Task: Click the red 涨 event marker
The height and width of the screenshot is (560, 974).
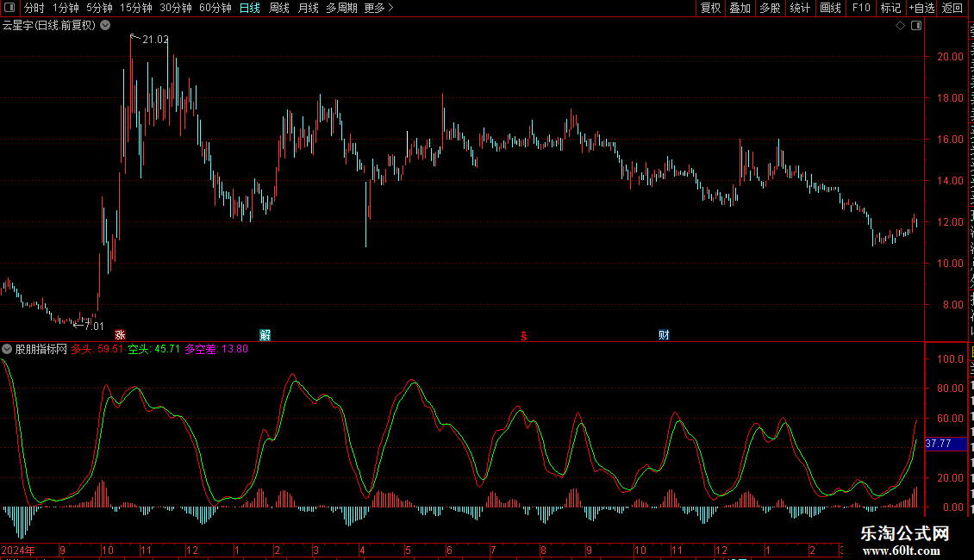Action: point(120,334)
